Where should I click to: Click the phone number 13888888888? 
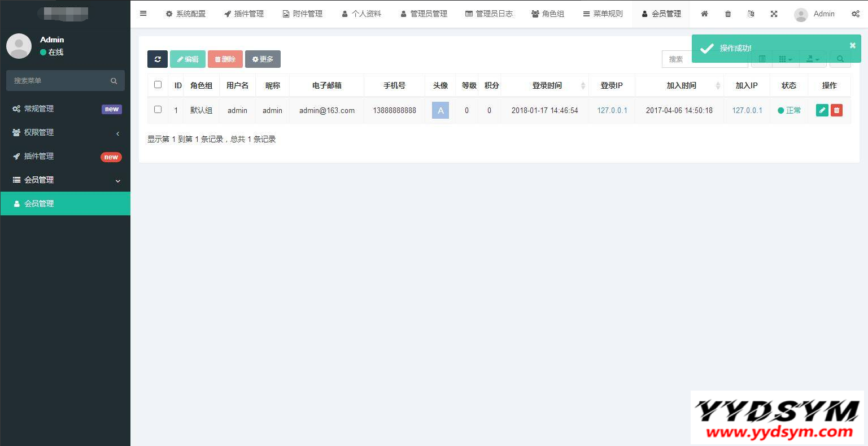coord(395,111)
